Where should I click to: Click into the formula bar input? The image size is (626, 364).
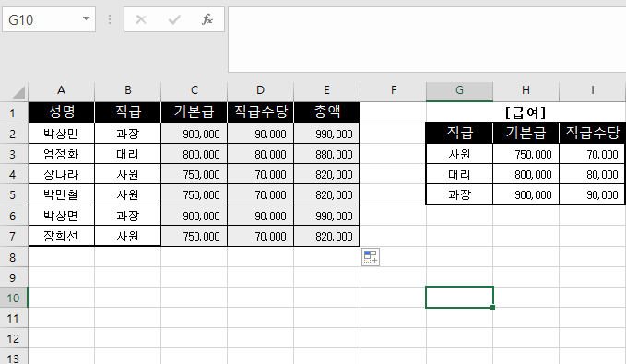point(427,39)
